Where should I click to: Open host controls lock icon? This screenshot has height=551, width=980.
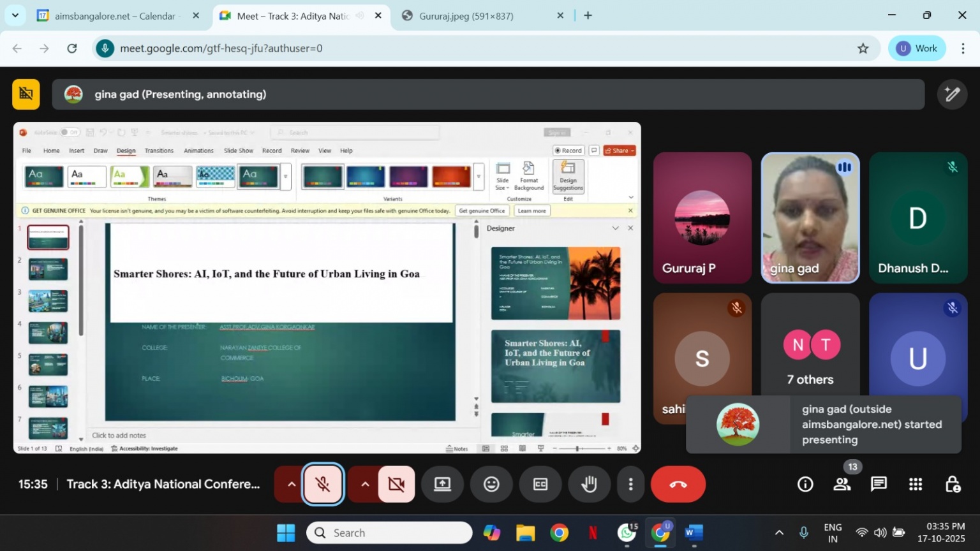click(x=953, y=485)
